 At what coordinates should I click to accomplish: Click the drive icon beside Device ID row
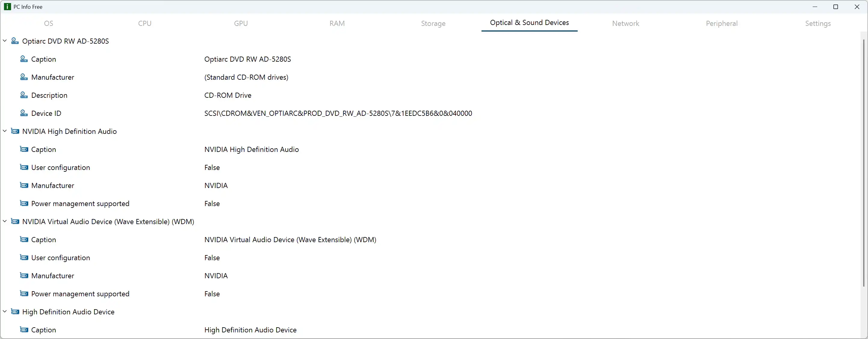23,113
